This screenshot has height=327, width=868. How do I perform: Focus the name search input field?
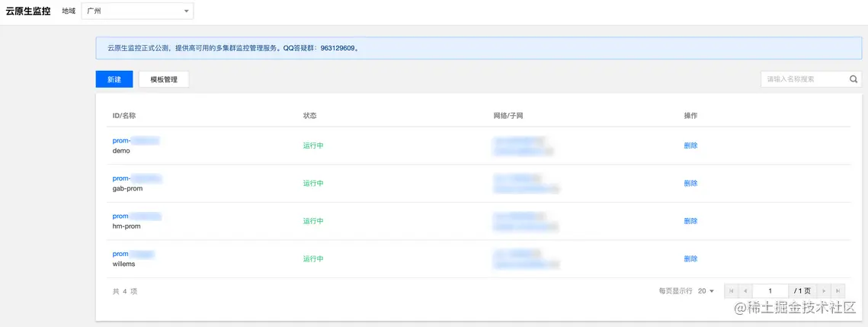[804, 79]
